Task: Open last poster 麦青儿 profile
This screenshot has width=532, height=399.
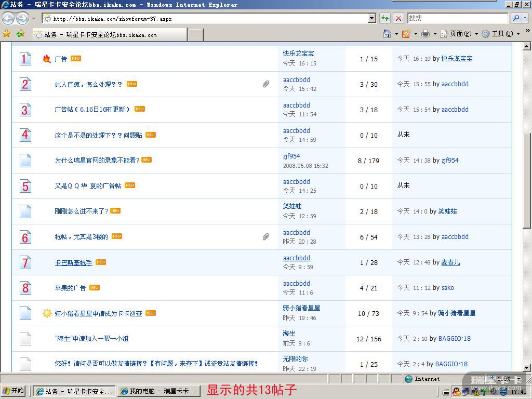Action: [x=450, y=262]
